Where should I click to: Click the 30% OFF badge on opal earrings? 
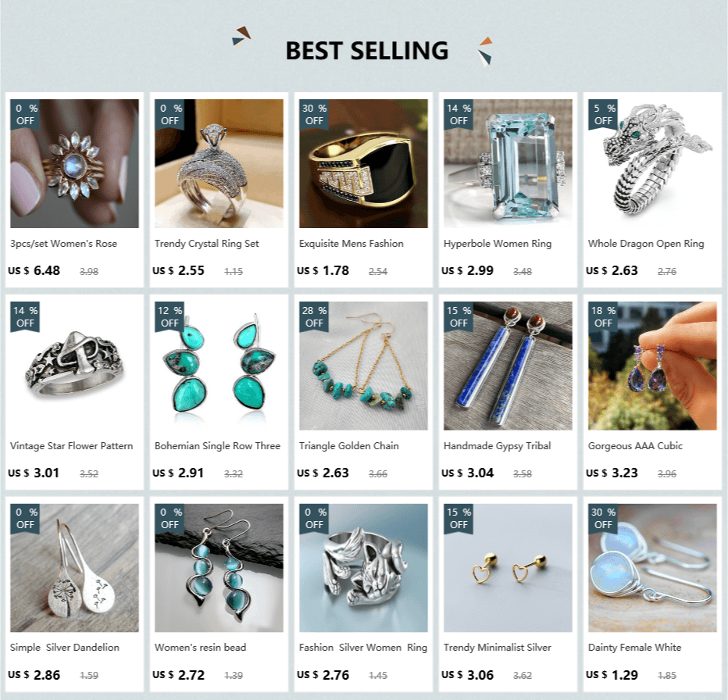(603, 519)
